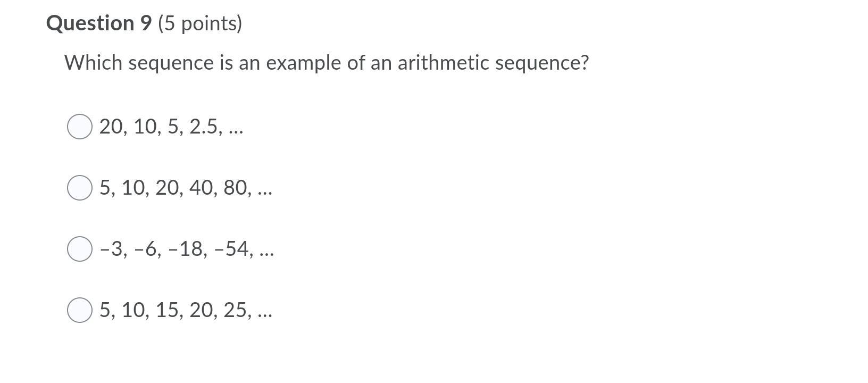Viewport: 868px width, 383px height.
Task: Click the bold Question 9 heading
Action: tap(99, 23)
